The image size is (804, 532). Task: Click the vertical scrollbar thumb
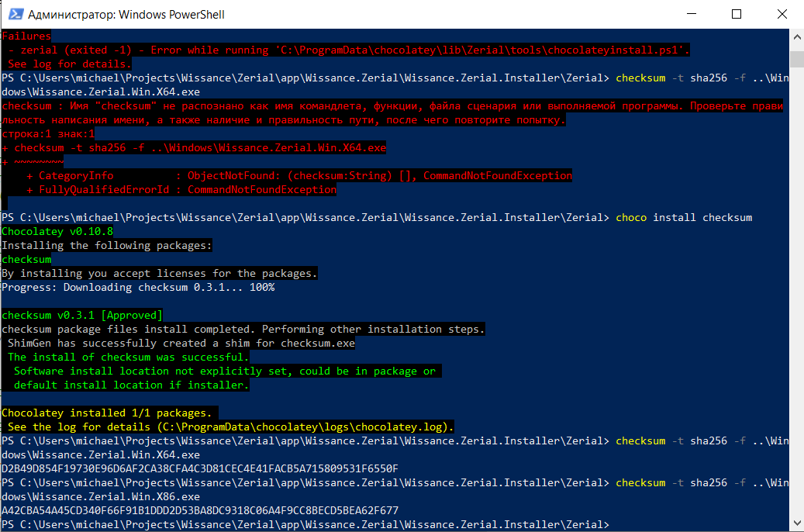(797, 59)
